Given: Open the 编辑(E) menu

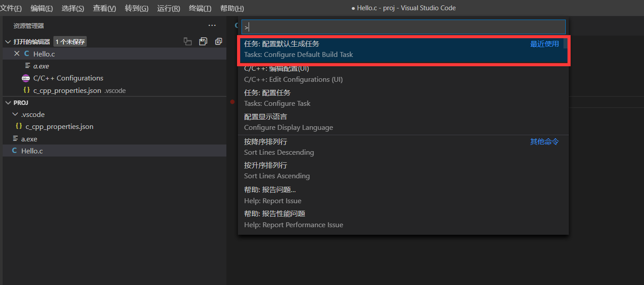Looking at the screenshot, I should tap(42, 8).
